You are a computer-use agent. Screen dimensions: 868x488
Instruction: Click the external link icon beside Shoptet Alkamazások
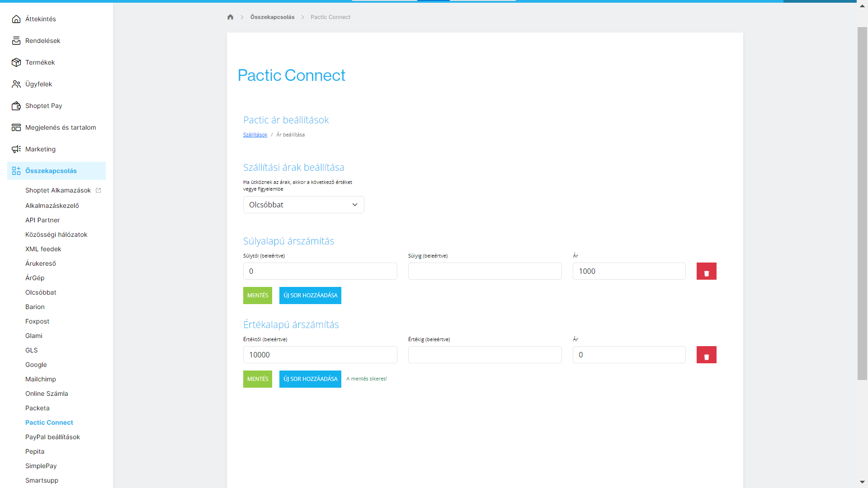pos(98,190)
